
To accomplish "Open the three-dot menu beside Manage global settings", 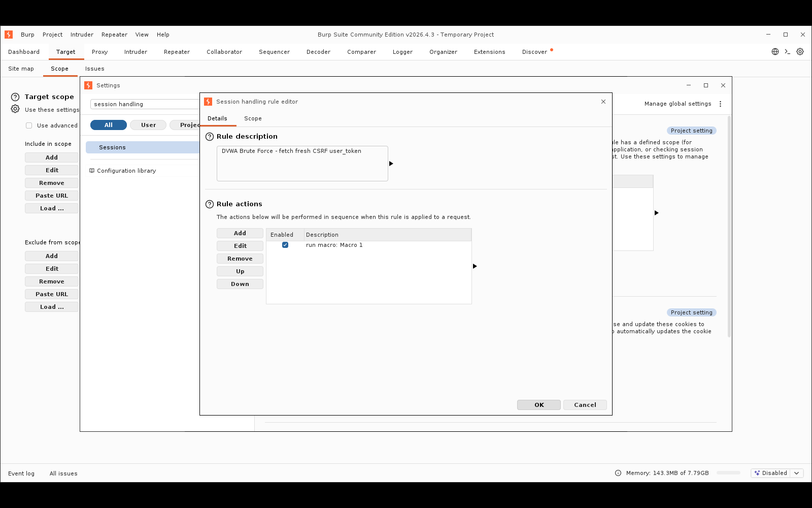I will (720, 104).
